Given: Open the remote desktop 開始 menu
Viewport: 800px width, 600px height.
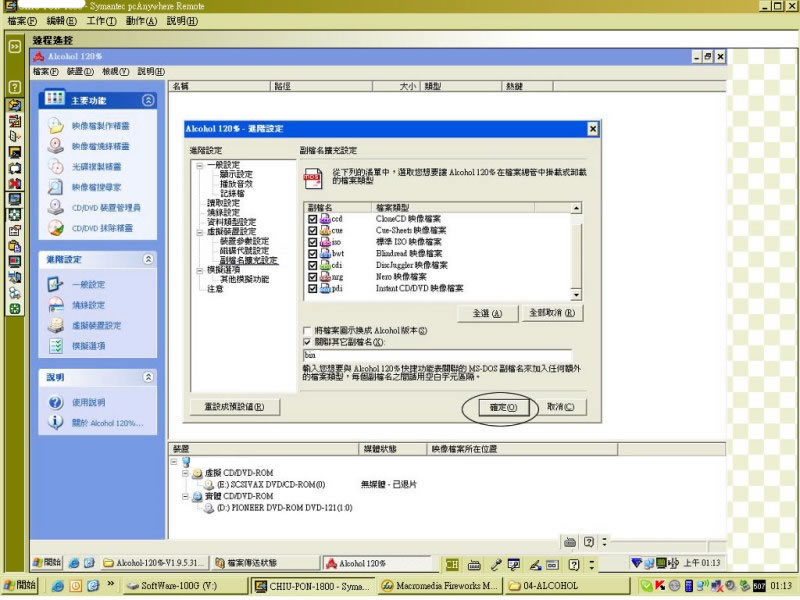Looking at the screenshot, I should (x=46, y=563).
